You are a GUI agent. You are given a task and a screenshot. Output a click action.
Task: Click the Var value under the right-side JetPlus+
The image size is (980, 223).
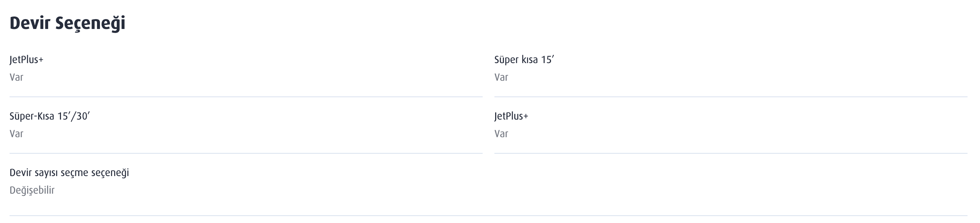(501, 134)
